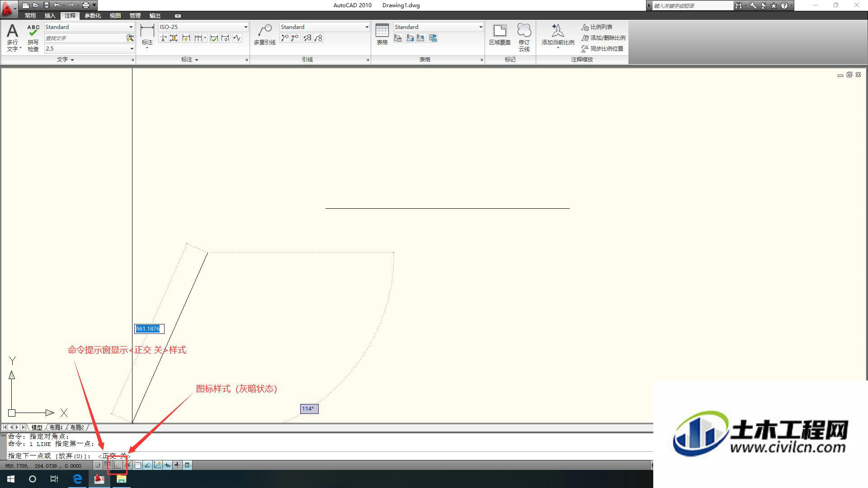The height and width of the screenshot is (488, 868).
Task: Click the 同步比例位置 button
Action: [x=602, y=49]
